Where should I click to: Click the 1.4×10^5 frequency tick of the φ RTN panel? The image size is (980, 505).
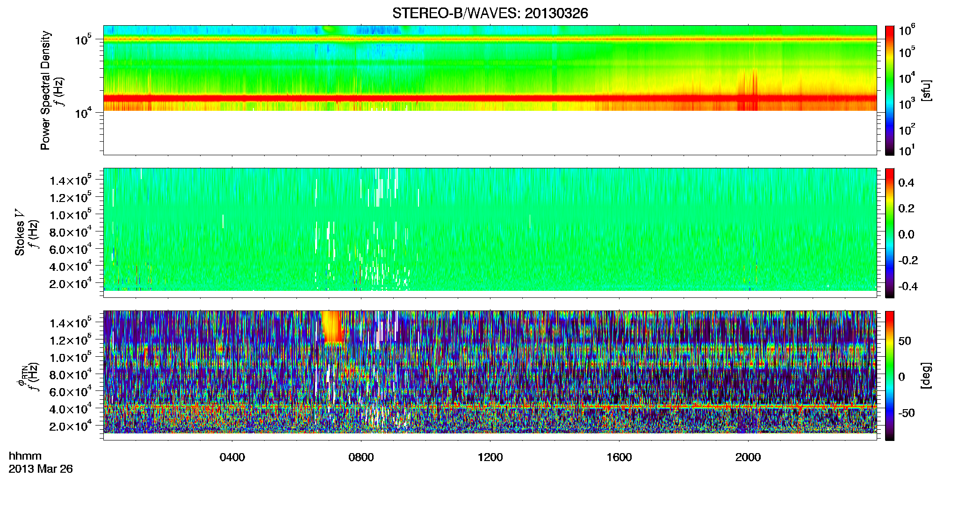tap(70, 322)
